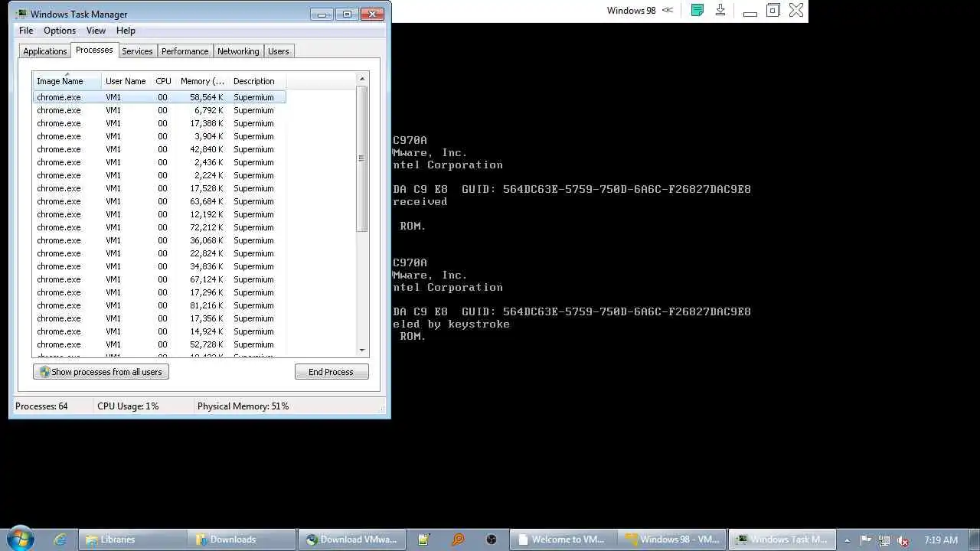Open the Libraries taskbar button
This screenshot has height=551, width=980.
click(134, 540)
